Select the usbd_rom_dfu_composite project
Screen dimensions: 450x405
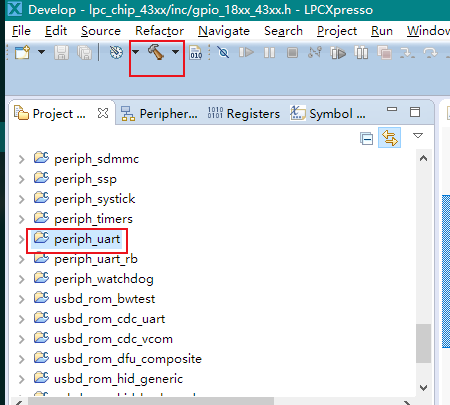coord(128,359)
